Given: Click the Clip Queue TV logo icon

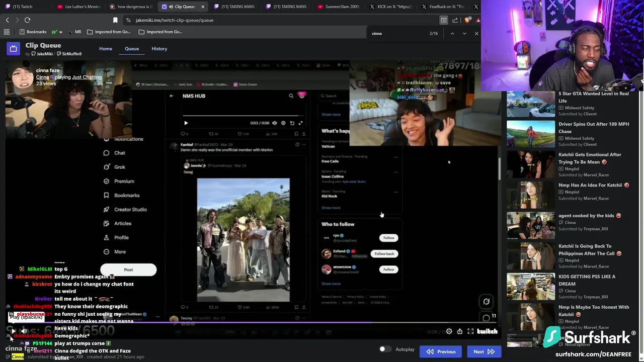Looking at the screenshot, I should tap(14, 49).
